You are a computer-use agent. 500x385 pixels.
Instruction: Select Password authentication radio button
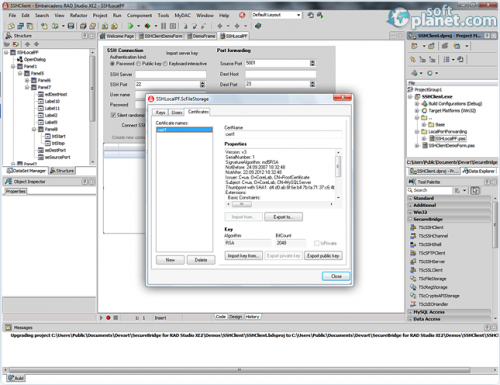tap(112, 64)
